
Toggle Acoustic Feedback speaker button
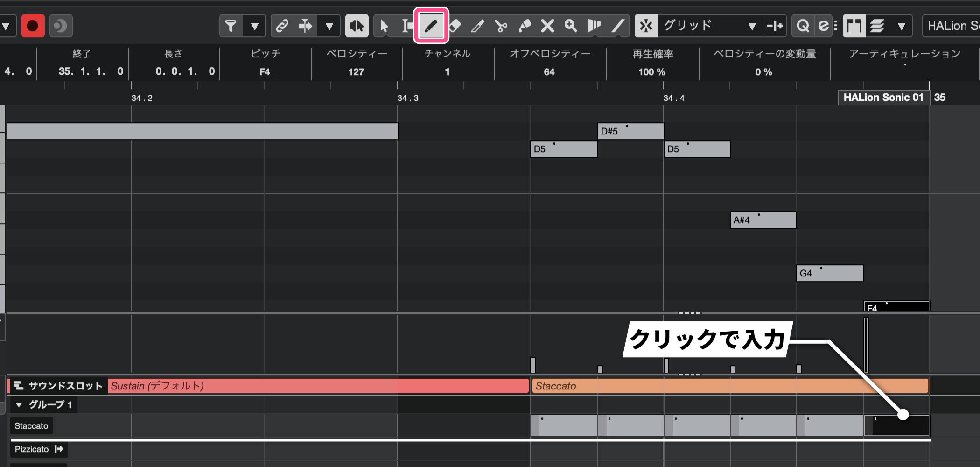pos(357,26)
